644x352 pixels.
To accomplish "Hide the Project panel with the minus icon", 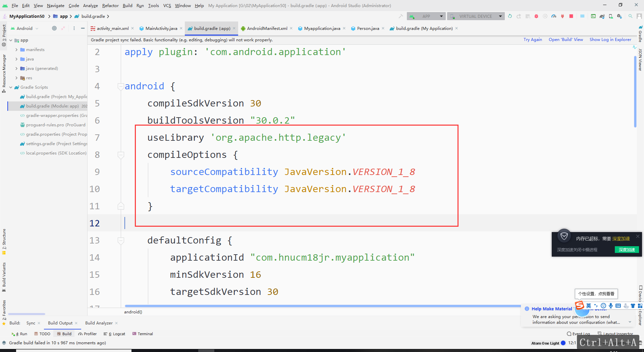I will coord(83,28).
